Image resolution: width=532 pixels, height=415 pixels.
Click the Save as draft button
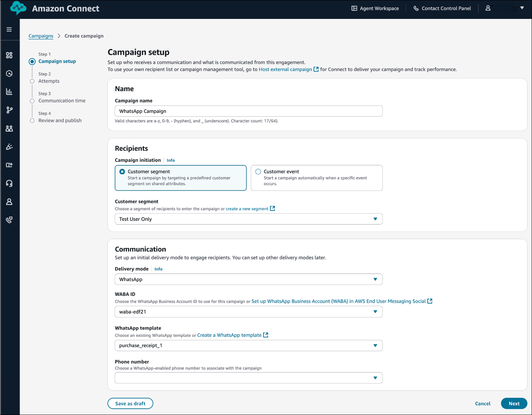[130, 403]
